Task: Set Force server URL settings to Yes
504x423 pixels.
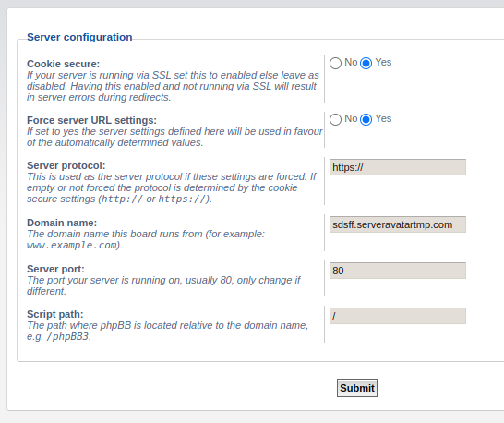Action: click(366, 119)
